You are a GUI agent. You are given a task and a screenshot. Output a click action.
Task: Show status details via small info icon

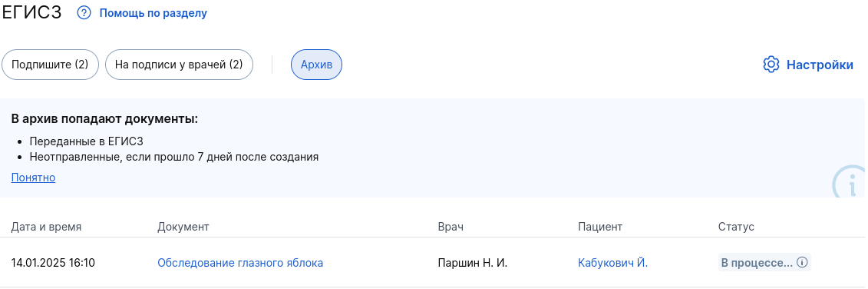coord(801,262)
